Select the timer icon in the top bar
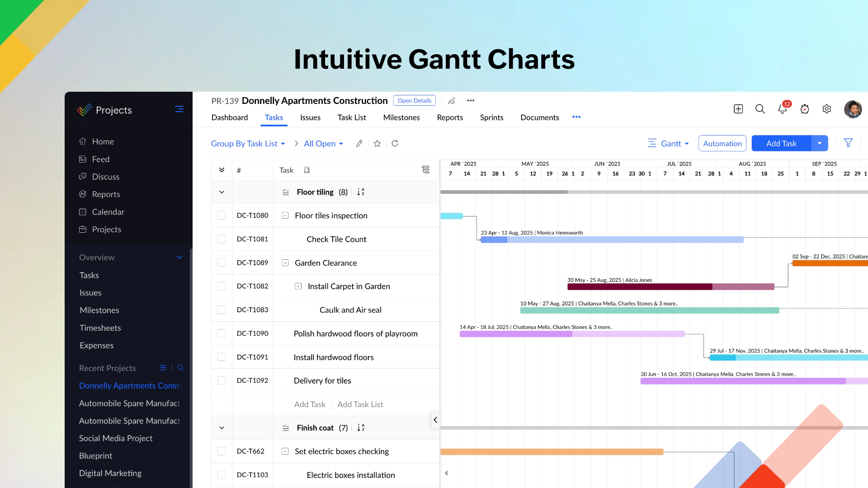Screen dimensions: 868x488 (805, 109)
